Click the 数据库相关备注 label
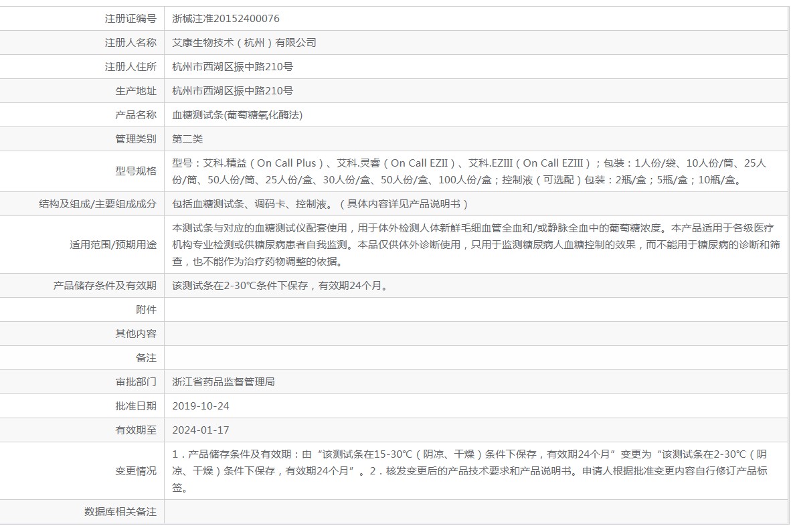Image resolution: width=791 pixels, height=532 pixels. [x=120, y=512]
